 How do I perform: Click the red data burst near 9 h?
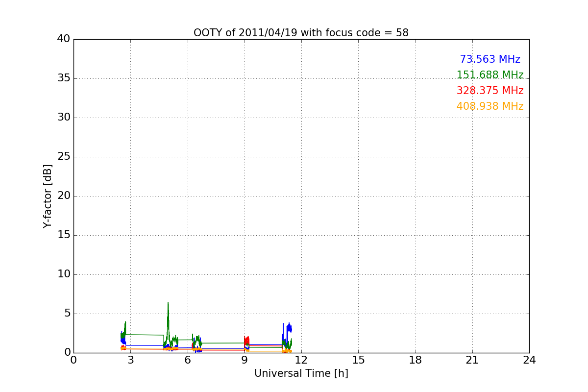pyautogui.click(x=247, y=342)
